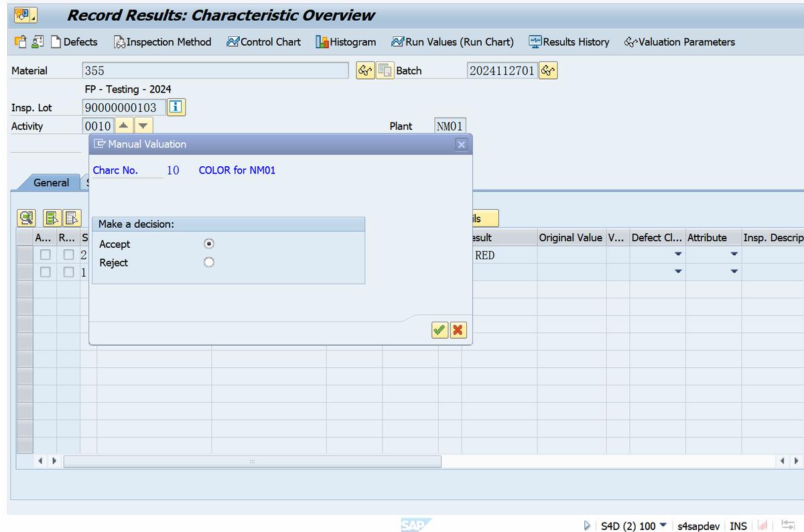Open Defect Class dropdown in the RED row

[x=678, y=255]
